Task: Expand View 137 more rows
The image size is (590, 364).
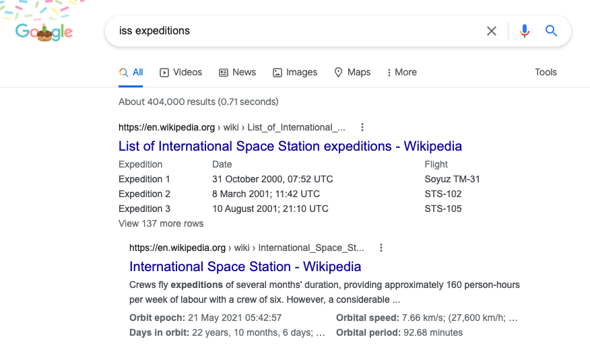Action: 161,223
